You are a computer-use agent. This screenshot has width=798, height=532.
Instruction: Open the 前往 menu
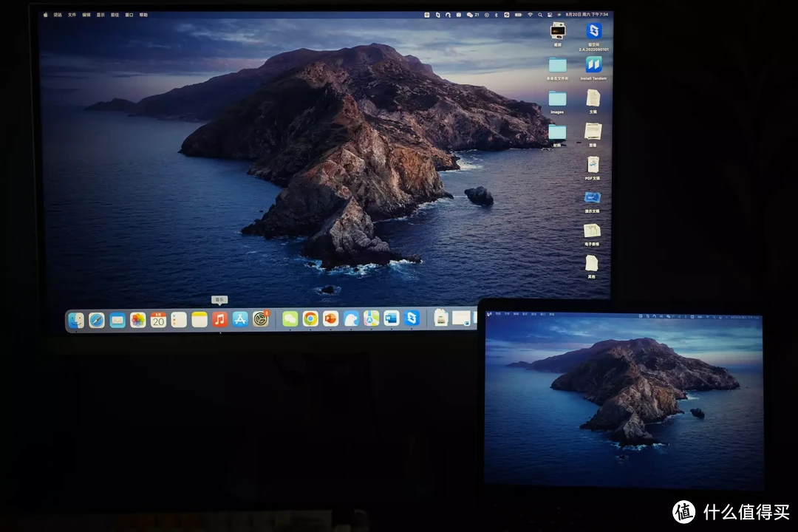115,15
